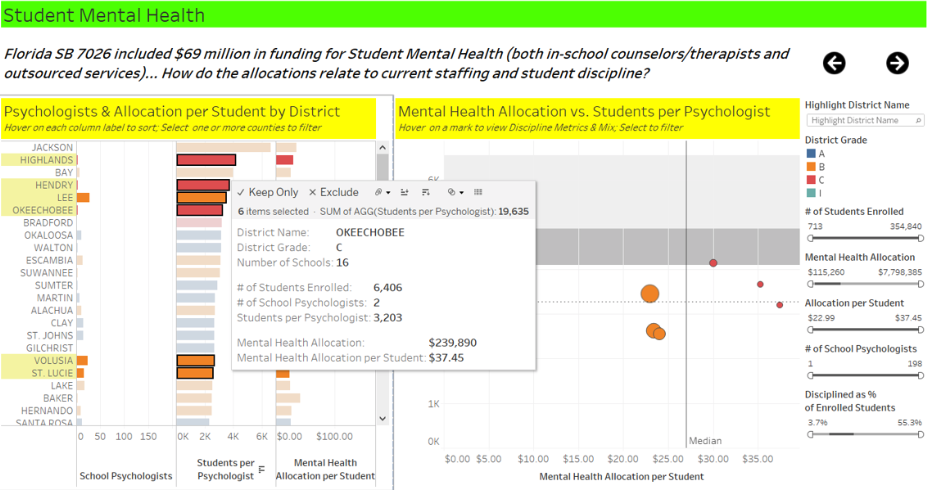Image resolution: width=932 pixels, height=499 pixels.
Task: Expand the Create Set dropdown arrow
Action: point(461,192)
